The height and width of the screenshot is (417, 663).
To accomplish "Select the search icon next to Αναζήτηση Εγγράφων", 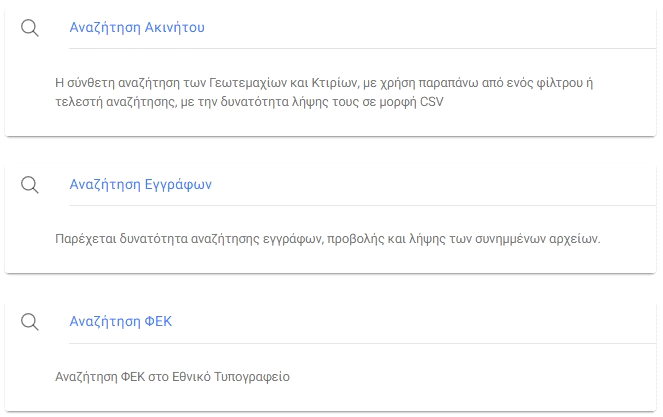I will click(29, 184).
